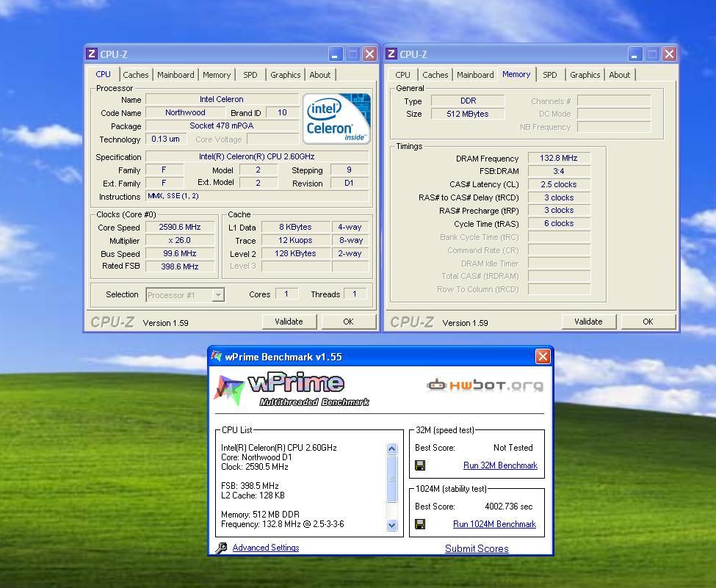Click the Code Name value Northwood
Image resolution: width=716 pixels, height=588 pixels.
(x=185, y=112)
